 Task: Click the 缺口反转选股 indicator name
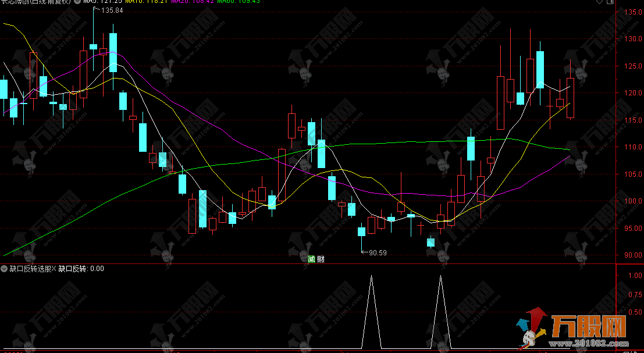pyautogui.click(x=29, y=269)
